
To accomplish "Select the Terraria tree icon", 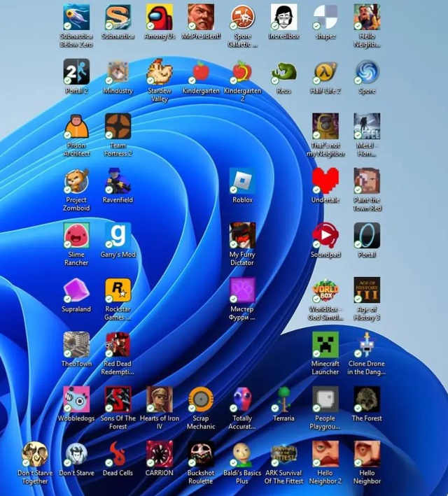I will tap(284, 399).
